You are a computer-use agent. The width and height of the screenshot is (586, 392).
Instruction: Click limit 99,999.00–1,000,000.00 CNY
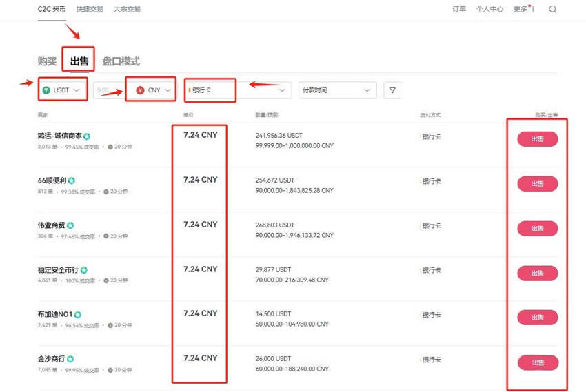[x=294, y=145]
